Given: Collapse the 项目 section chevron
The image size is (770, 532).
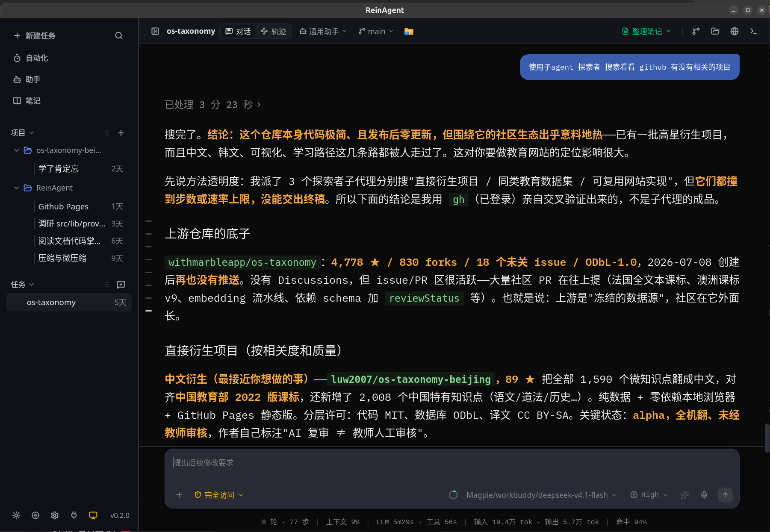Looking at the screenshot, I should pyautogui.click(x=32, y=133).
